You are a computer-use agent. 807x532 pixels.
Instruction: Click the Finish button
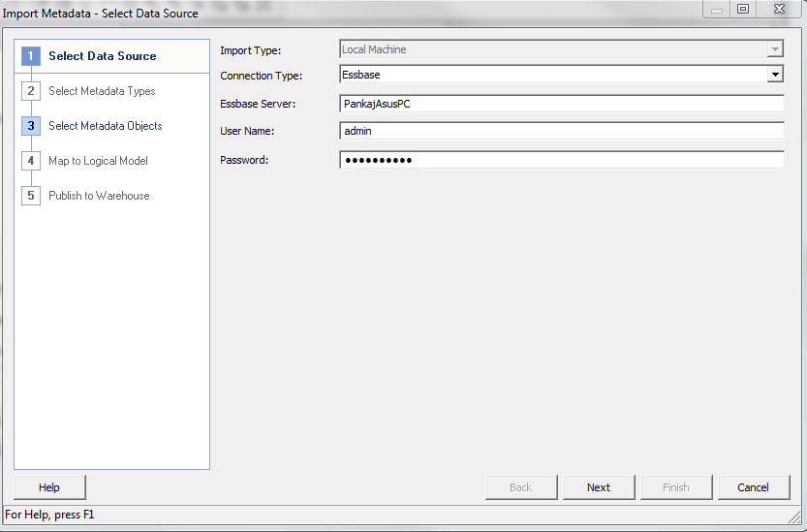pos(676,487)
